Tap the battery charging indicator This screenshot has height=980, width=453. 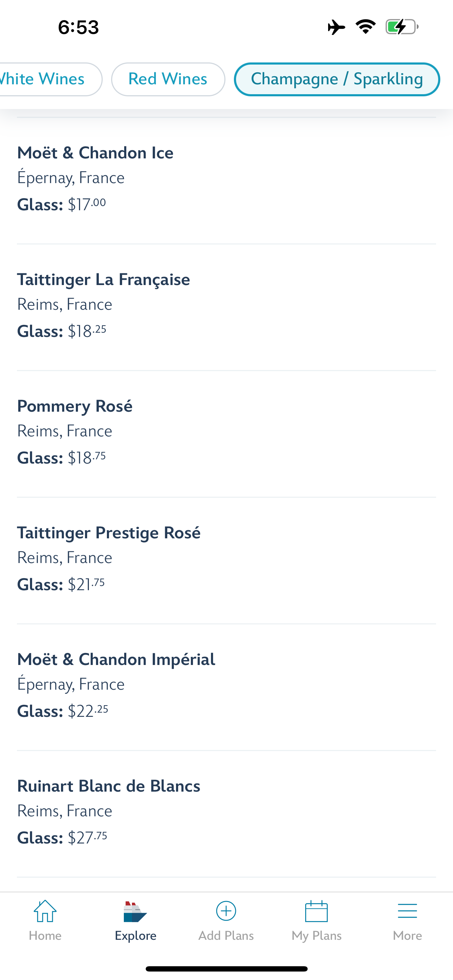[x=401, y=27]
